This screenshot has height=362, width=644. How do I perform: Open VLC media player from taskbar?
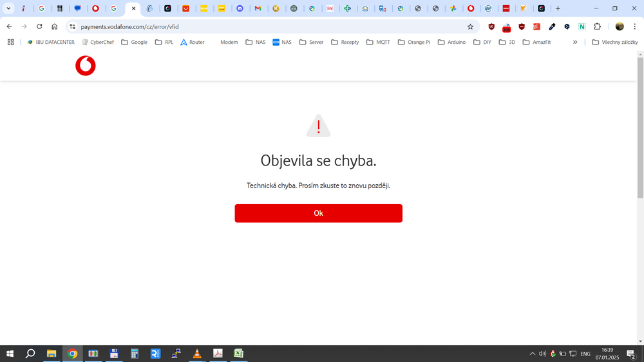[197, 354]
